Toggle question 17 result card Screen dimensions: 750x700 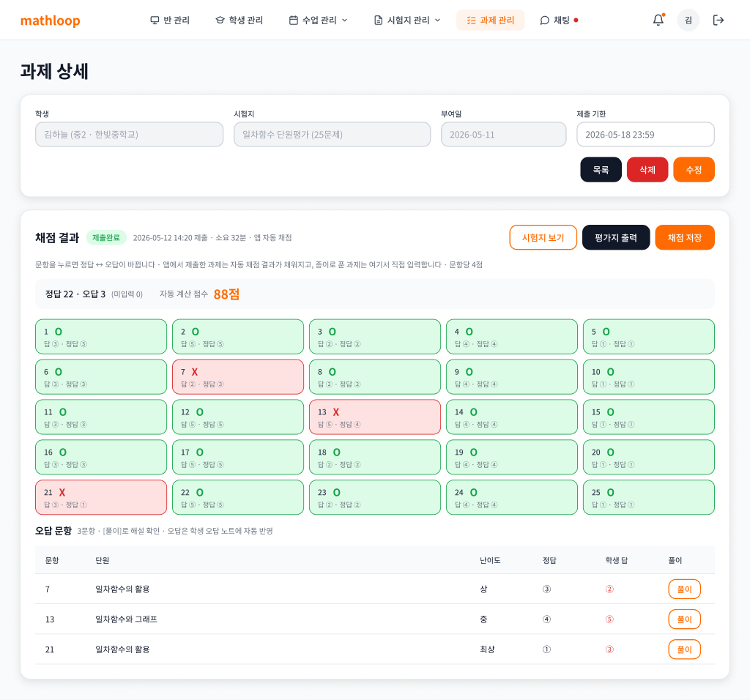click(x=238, y=457)
